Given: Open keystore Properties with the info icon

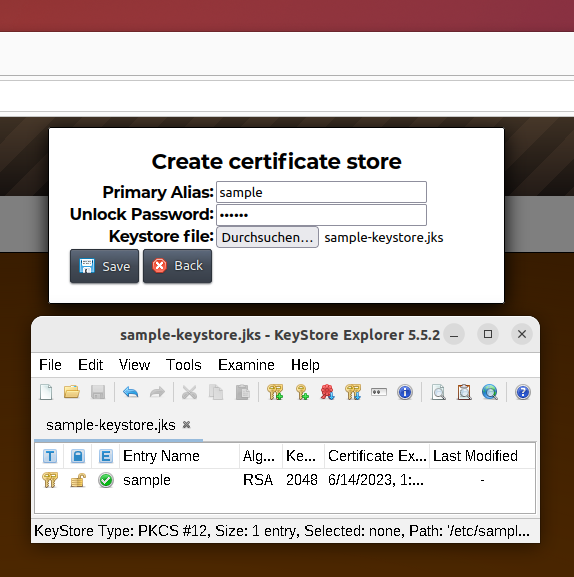Looking at the screenshot, I should tap(405, 392).
